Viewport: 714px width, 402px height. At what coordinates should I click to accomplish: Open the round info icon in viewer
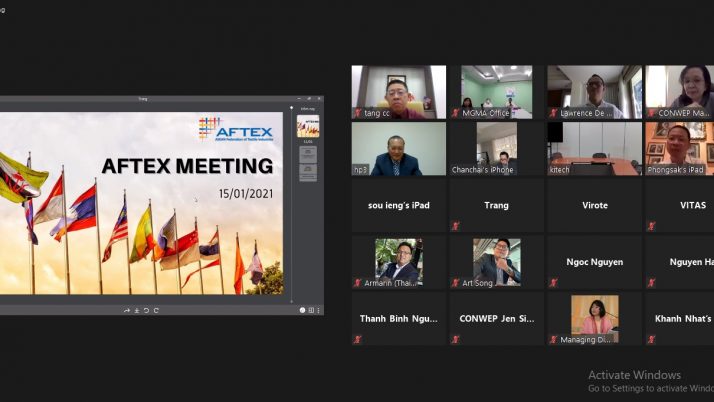coord(302,310)
